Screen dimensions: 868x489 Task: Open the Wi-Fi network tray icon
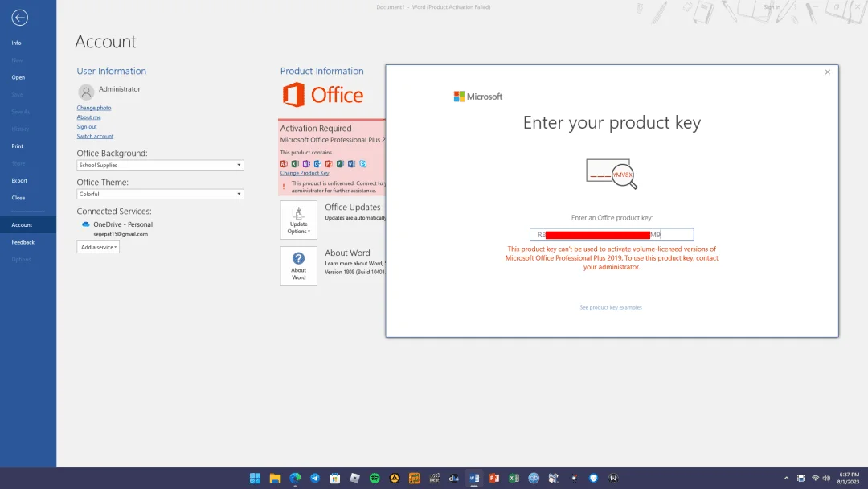click(815, 478)
